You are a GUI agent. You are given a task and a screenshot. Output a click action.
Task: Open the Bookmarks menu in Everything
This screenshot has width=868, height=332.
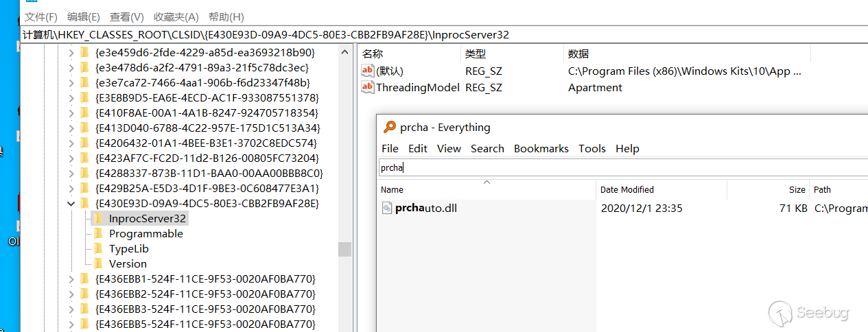[541, 148]
